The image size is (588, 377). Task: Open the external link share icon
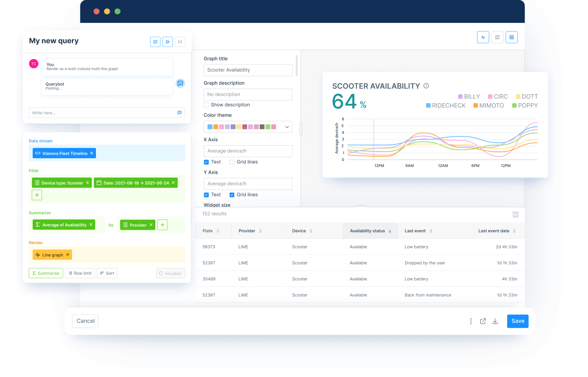483,321
